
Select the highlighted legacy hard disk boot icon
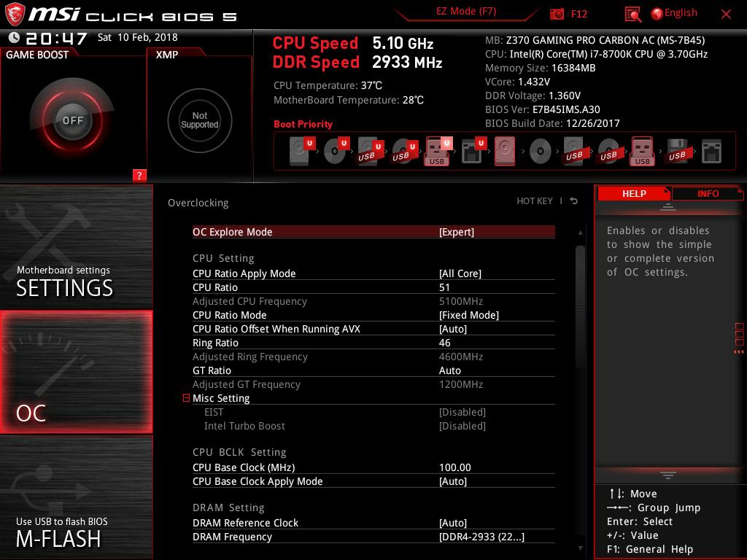tap(505, 151)
